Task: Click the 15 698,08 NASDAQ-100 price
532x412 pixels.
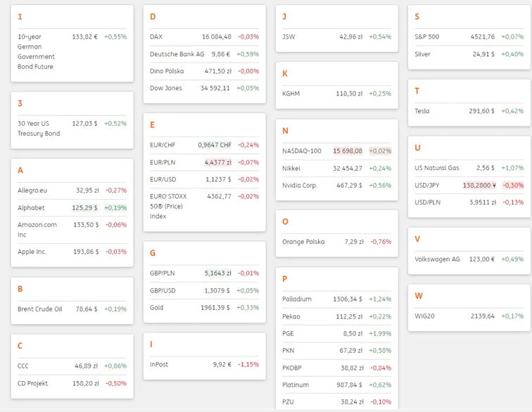Action: tap(348, 151)
